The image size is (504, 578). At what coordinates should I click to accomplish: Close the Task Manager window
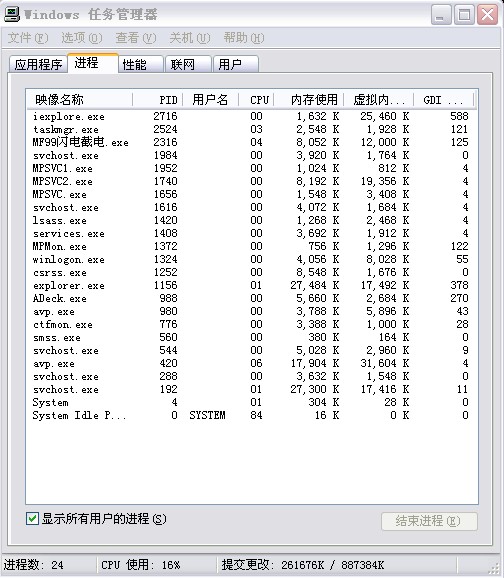[487, 15]
